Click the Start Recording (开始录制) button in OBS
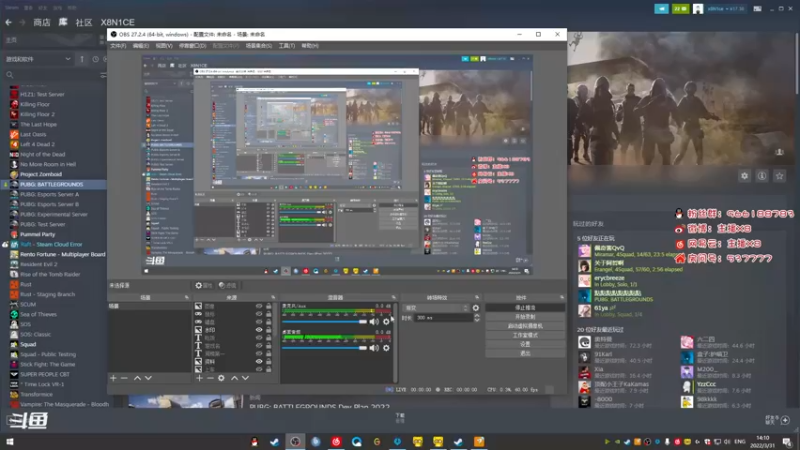 (525, 317)
